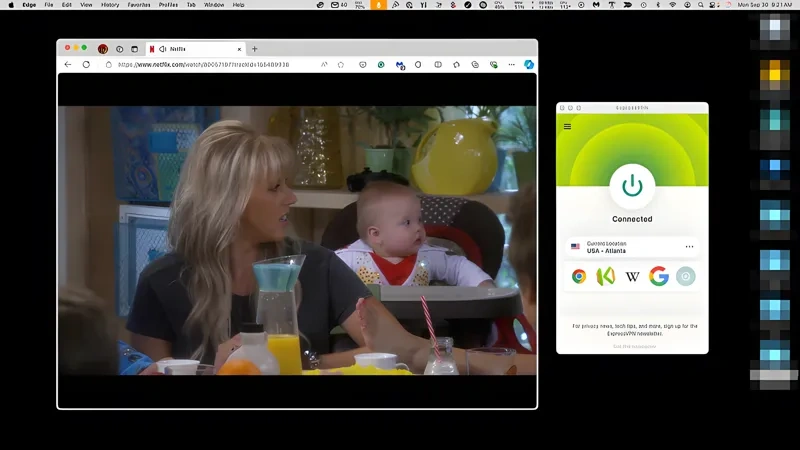800x450 pixels.
Task: Open the Apple menu
Action: tap(11, 5)
